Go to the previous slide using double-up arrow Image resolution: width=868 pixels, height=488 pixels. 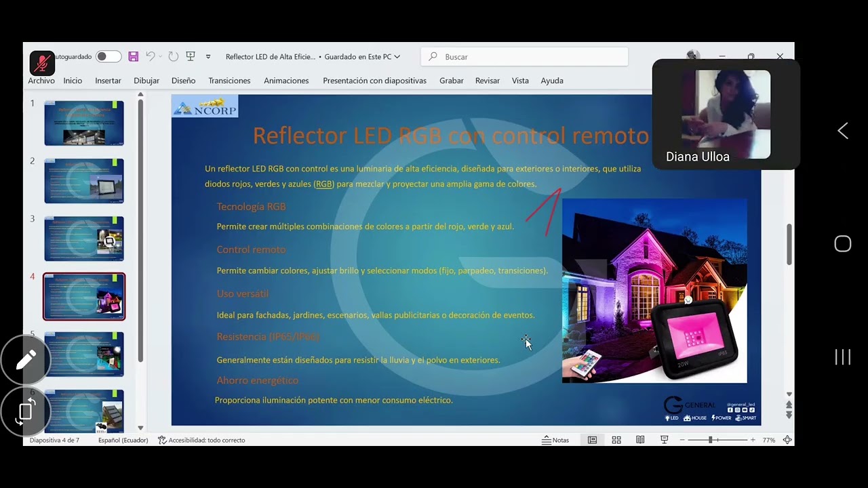789,405
